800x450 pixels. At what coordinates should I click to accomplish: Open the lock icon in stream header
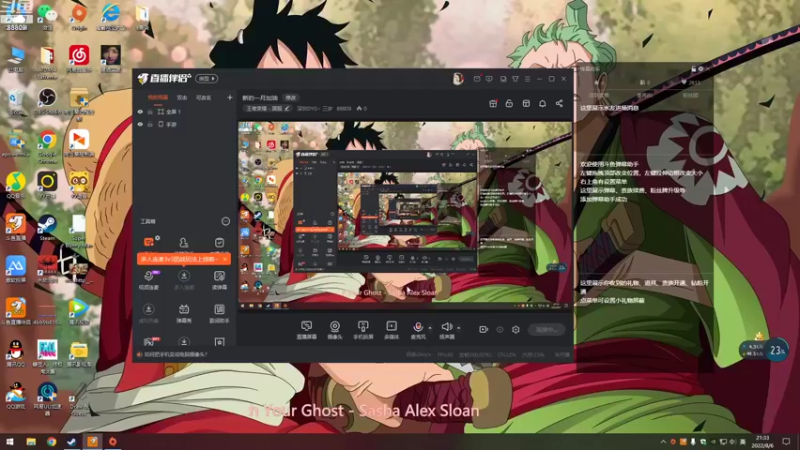(509, 104)
